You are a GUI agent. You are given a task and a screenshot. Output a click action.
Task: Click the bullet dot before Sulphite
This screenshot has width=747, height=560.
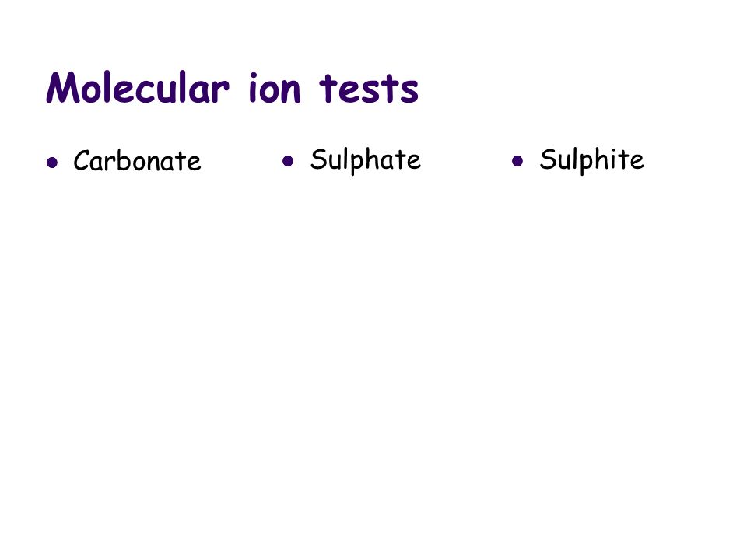pyautogui.click(x=517, y=161)
